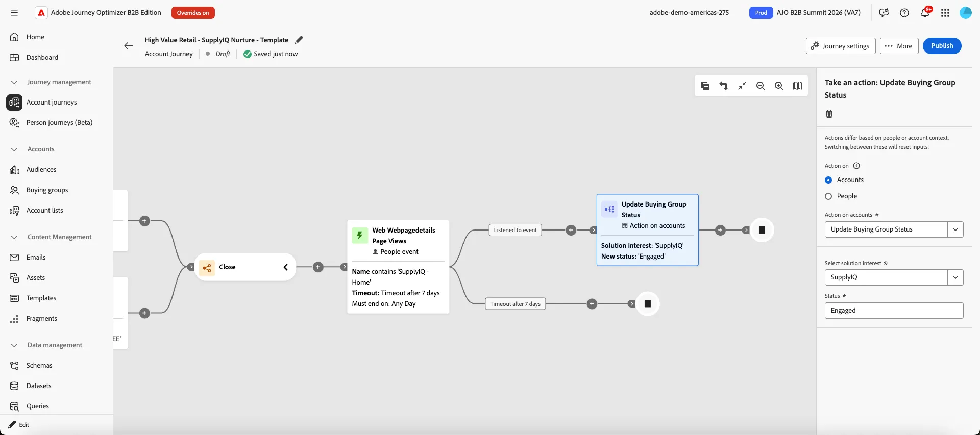Open the help question mark icon
Screen dimensions: 980x435
(x=904, y=13)
